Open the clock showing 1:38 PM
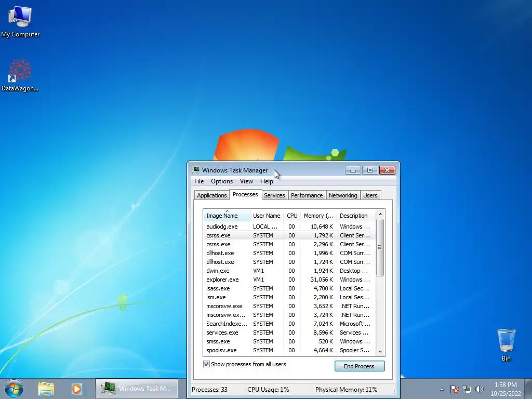This screenshot has height=399, width=532. [x=506, y=389]
